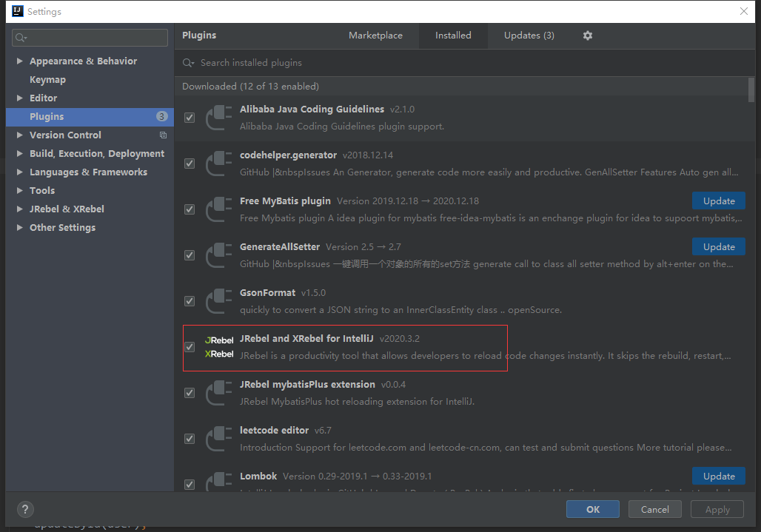
Task: Toggle JRebel and XRebel for IntelliJ checkbox
Action: click(x=190, y=347)
